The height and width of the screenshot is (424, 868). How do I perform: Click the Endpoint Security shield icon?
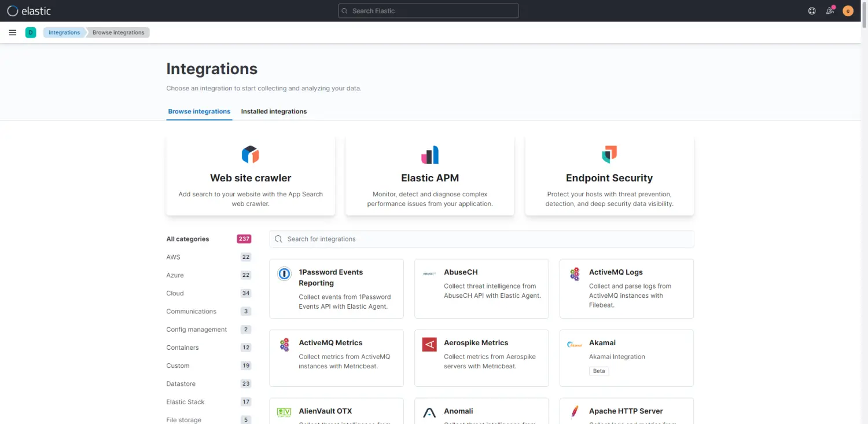[609, 155]
